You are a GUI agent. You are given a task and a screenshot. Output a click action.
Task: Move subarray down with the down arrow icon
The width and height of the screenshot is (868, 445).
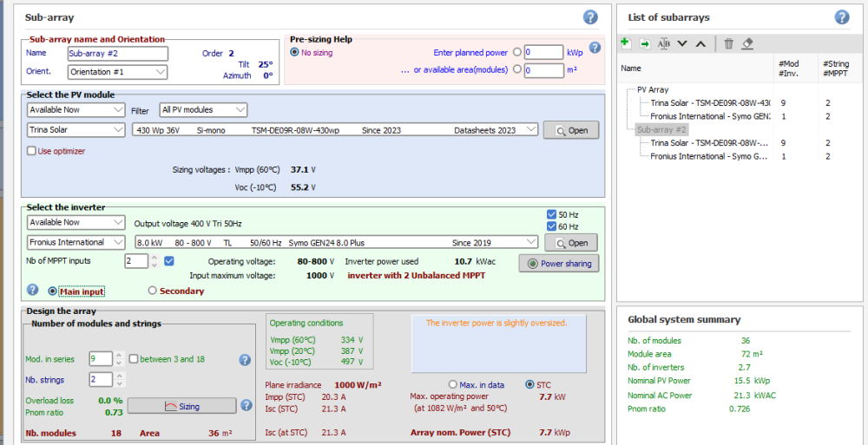682,43
